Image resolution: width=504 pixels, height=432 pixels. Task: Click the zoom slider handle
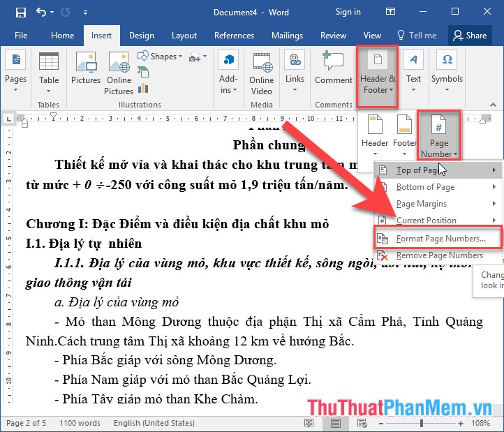click(x=422, y=424)
